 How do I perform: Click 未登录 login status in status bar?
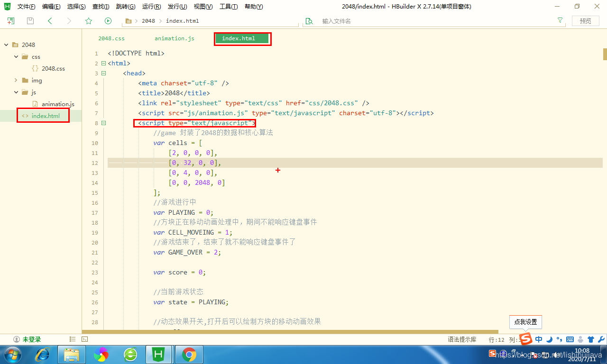27,339
